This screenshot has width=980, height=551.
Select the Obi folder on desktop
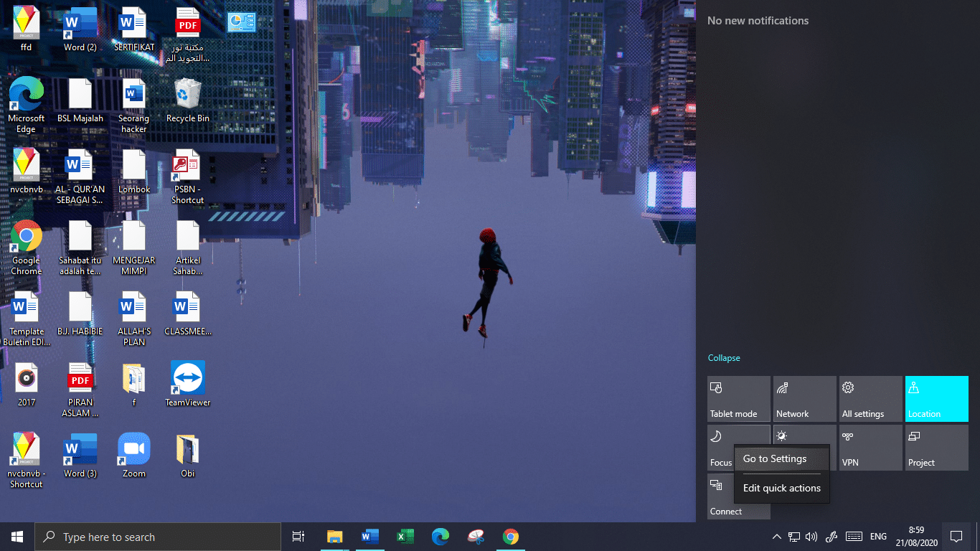(x=188, y=455)
